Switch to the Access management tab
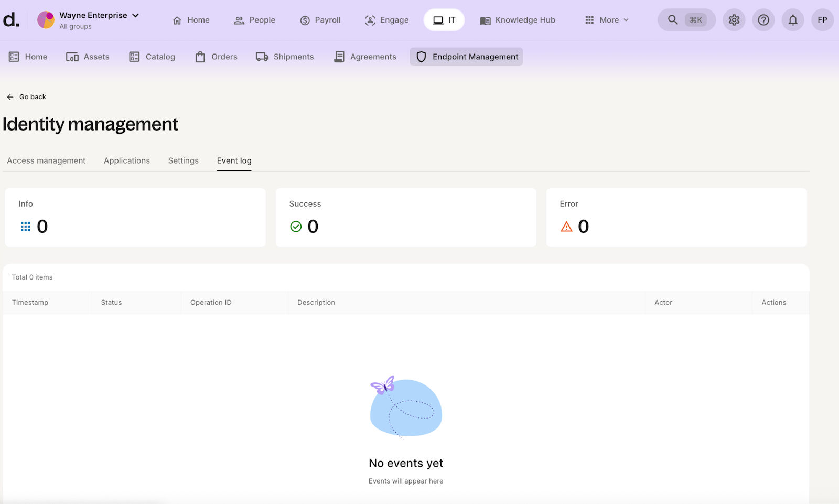This screenshot has width=839, height=504. 46,160
